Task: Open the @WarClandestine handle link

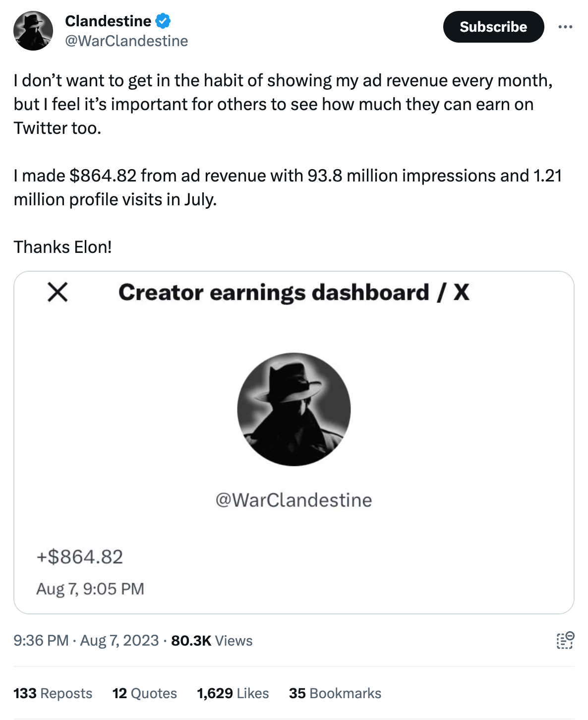Action: pos(126,41)
